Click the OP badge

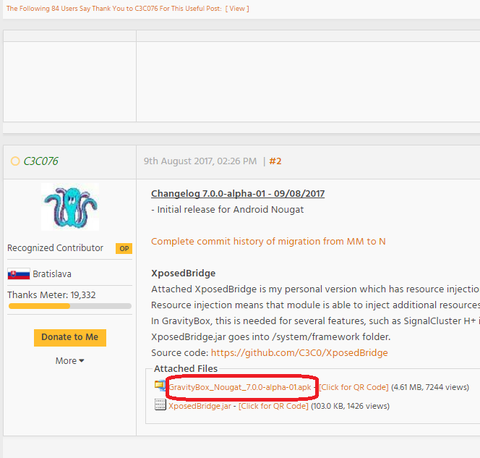pyautogui.click(x=124, y=248)
